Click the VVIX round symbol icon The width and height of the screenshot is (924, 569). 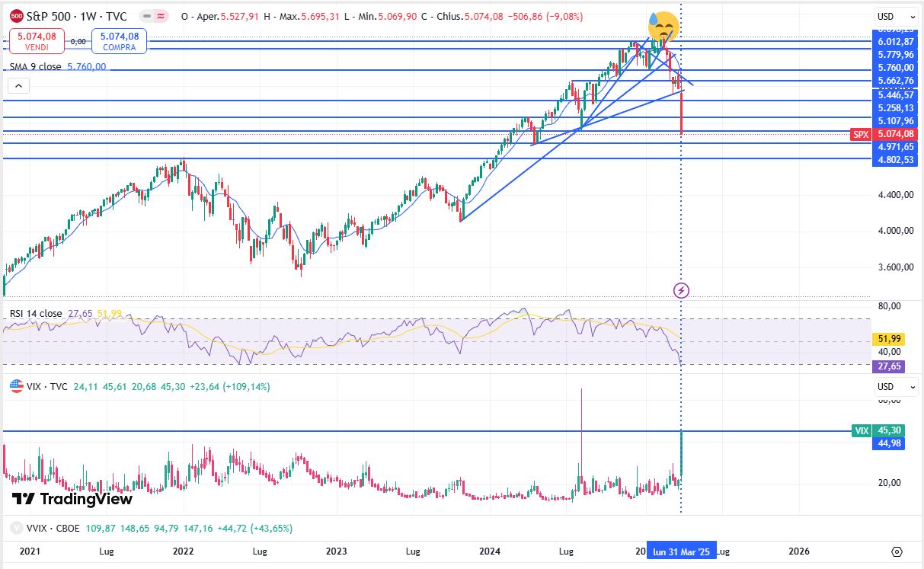click(x=16, y=528)
